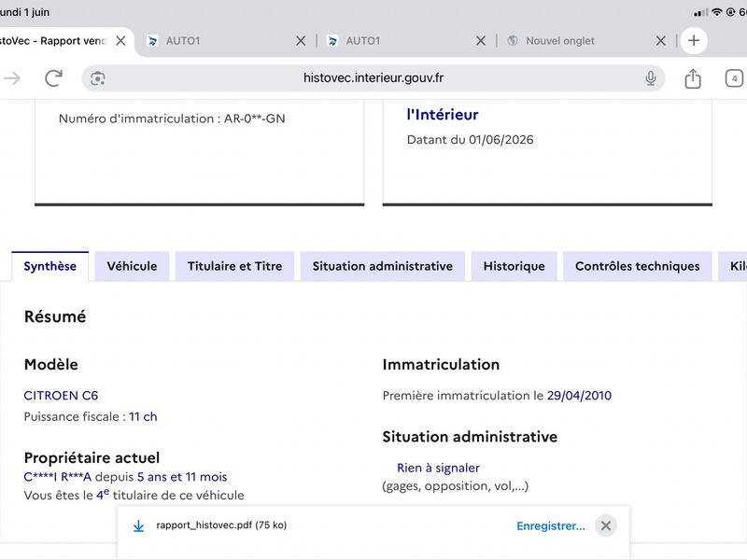Viewport: 747px width, 560px height.
Task: Activate microphone voice search
Action: coord(650,78)
